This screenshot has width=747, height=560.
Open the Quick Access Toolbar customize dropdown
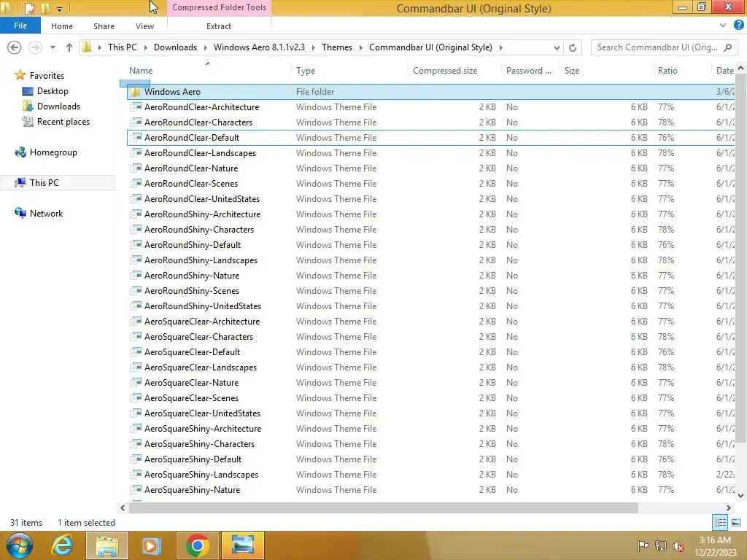point(60,9)
